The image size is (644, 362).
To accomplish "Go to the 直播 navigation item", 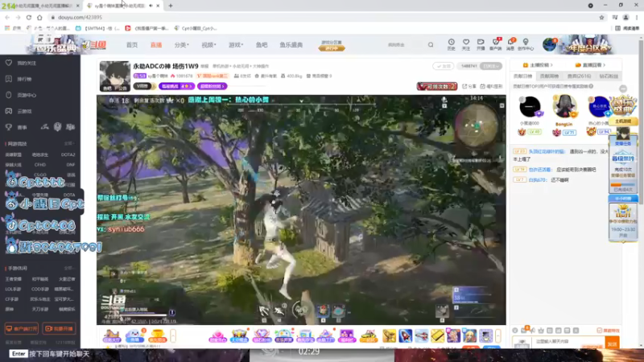I will [156, 45].
